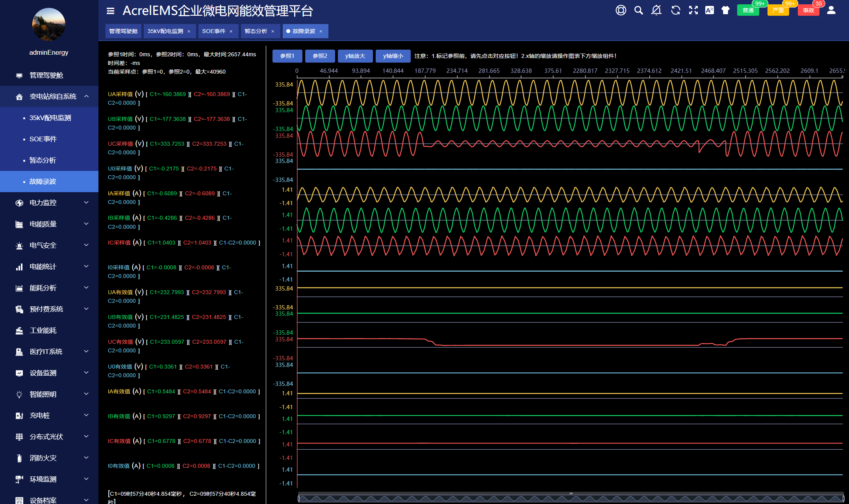Click the y轴放大 button

click(x=355, y=56)
